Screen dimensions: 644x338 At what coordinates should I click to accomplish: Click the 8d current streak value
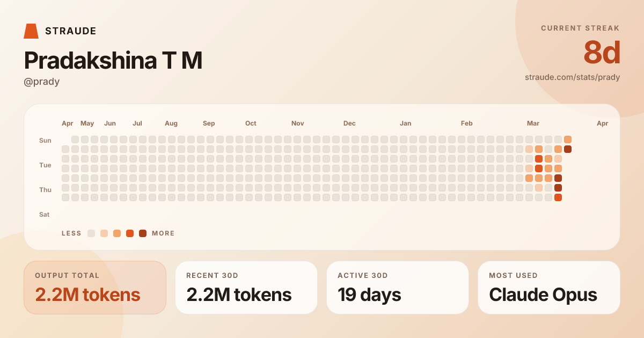point(602,53)
